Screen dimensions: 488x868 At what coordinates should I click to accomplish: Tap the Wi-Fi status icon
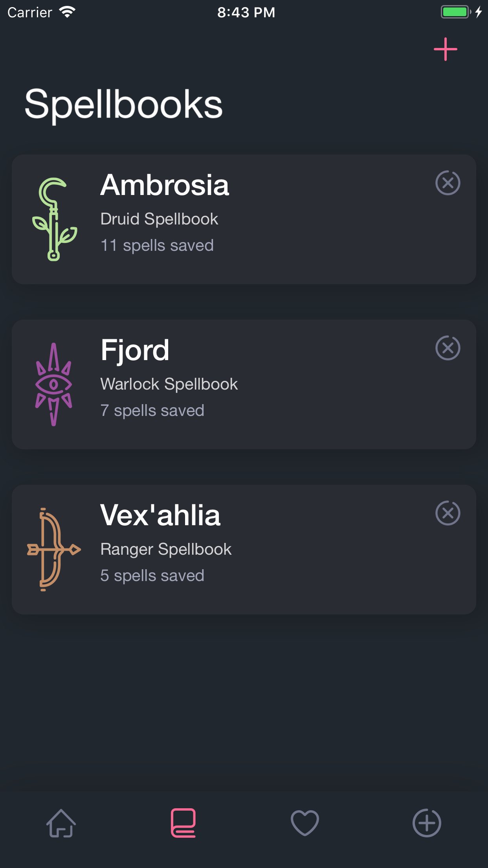click(67, 12)
